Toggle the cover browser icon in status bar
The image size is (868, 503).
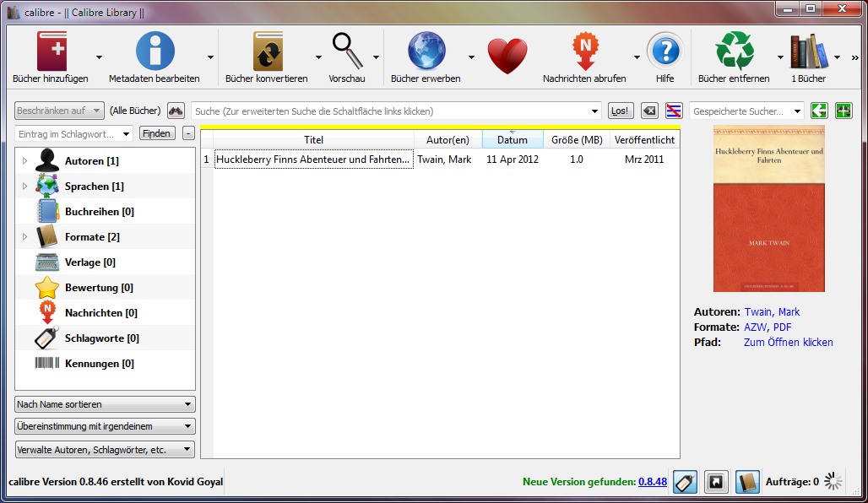pyautogui.click(x=716, y=482)
